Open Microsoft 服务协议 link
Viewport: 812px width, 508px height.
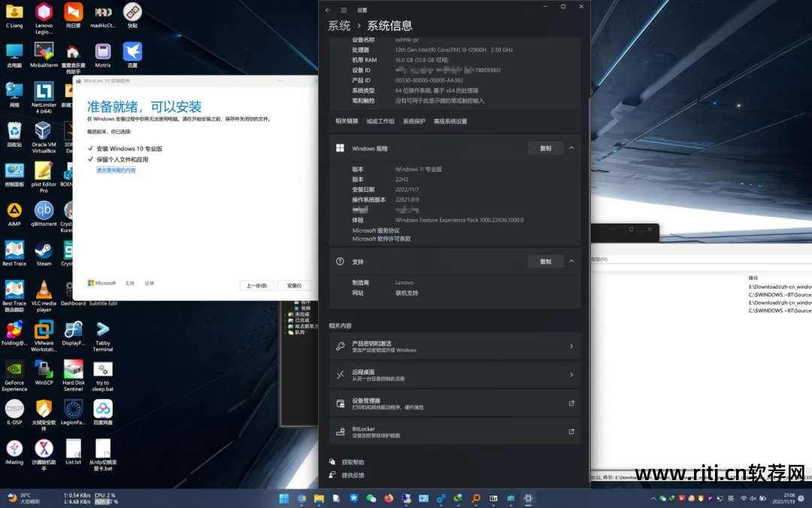coord(376,231)
